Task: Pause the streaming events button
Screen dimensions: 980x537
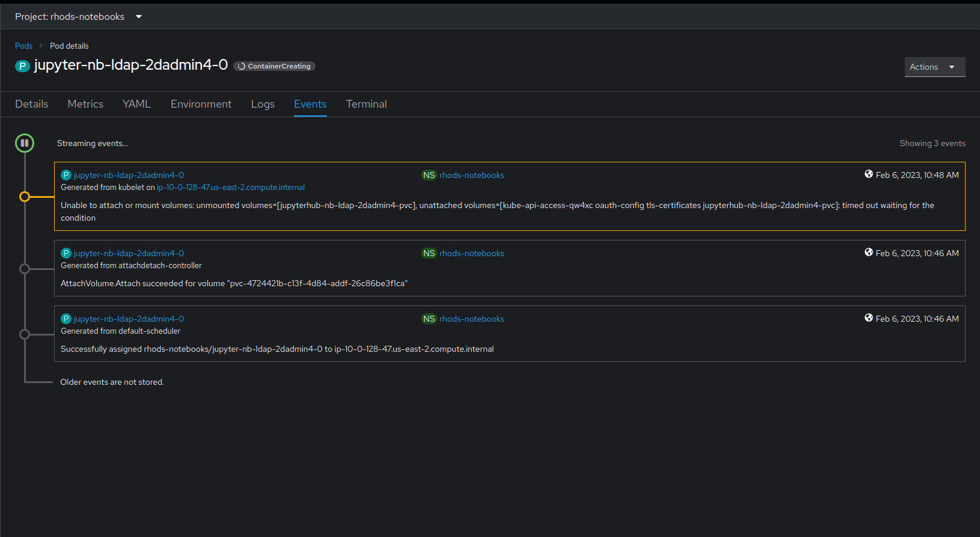Action: (25, 143)
